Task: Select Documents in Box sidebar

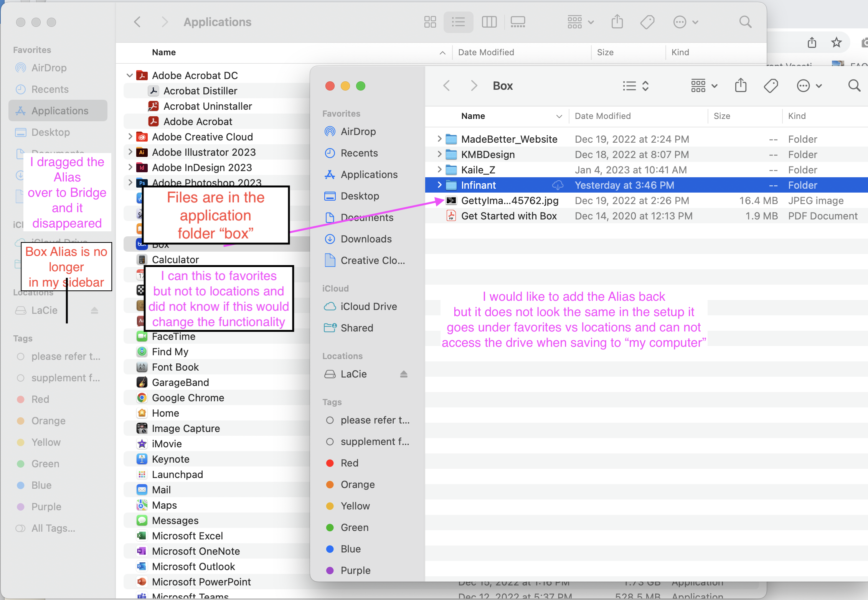Action: pyautogui.click(x=367, y=218)
